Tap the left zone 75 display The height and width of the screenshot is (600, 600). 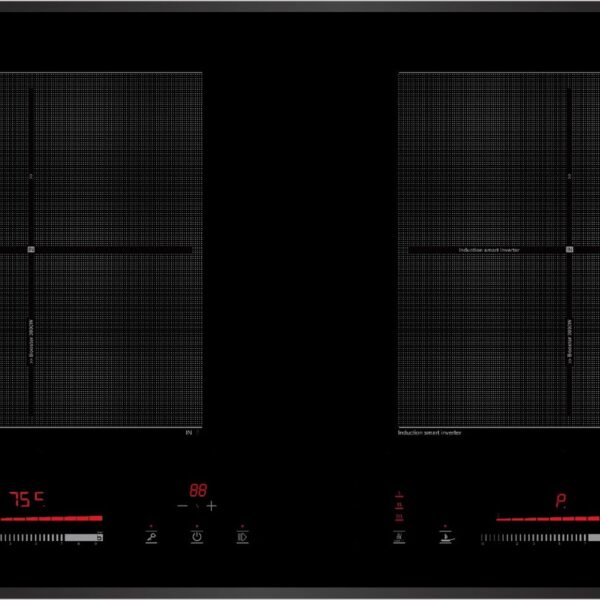tap(27, 499)
